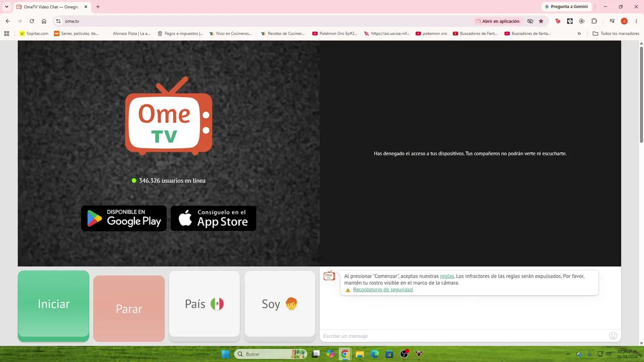Open Task View on the taskbar

pyautogui.click(x=316, y=354)
